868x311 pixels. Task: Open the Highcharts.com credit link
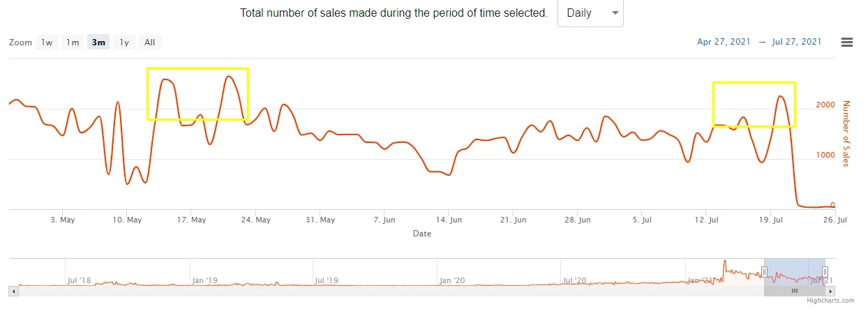click(x=830, y=301)
